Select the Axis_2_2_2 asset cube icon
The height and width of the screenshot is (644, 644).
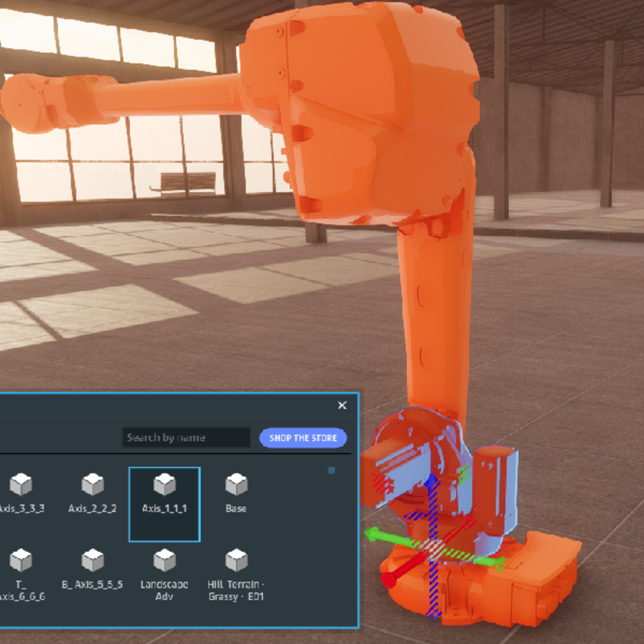[x=92, y=485]
